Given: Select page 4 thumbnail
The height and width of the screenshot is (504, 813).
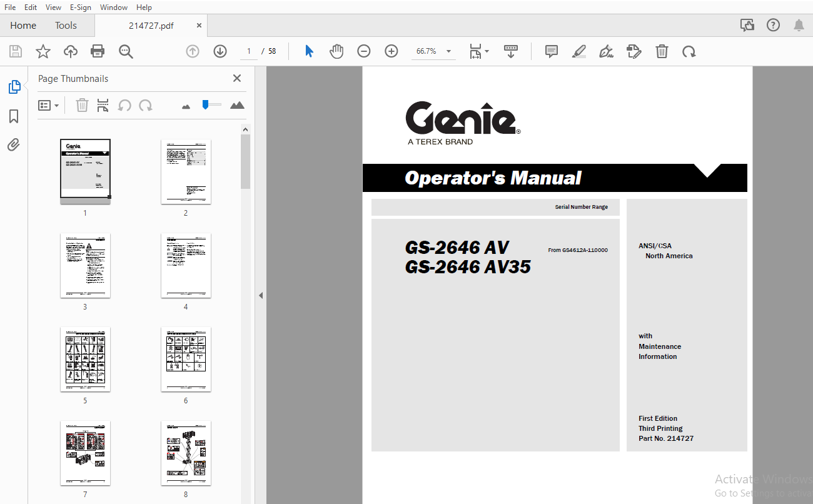Looking at the screenshot, I should click(x=186, y=266).
